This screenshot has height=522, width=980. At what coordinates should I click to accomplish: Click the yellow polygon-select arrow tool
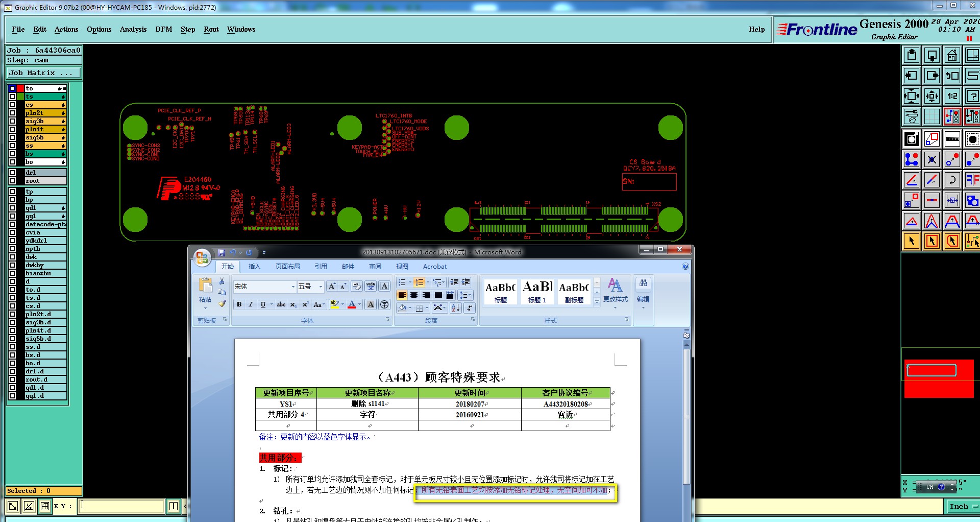pos(952,241)
